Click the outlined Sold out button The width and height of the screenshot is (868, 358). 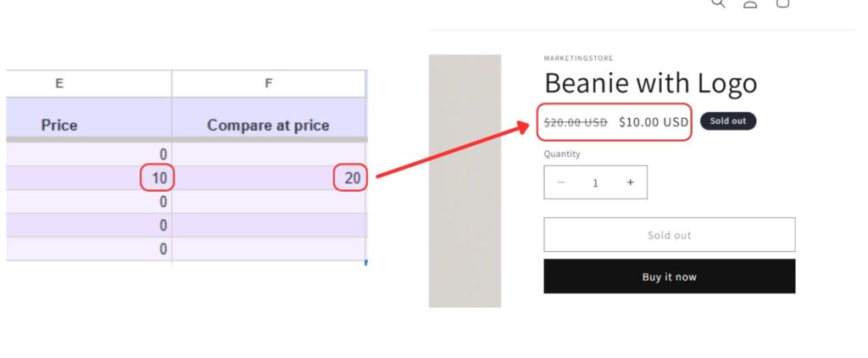(x=669, y=235)
